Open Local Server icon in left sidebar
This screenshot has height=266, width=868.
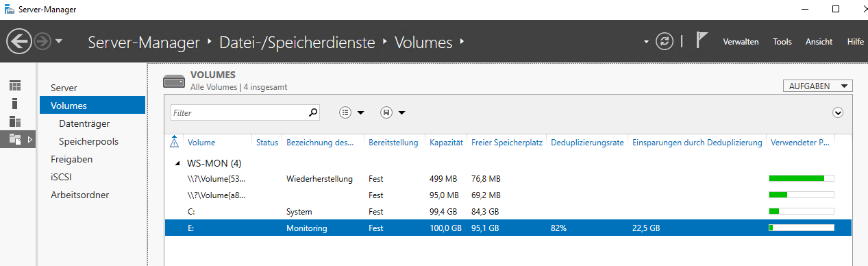pos(15,104)
